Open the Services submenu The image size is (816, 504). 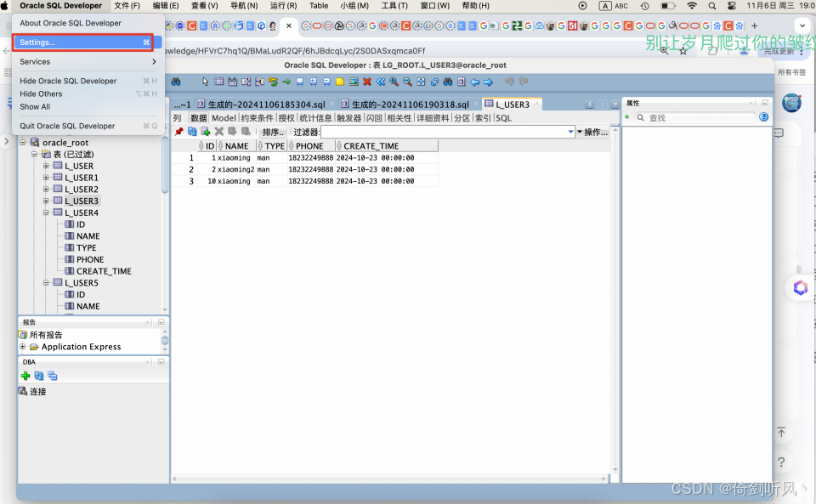[88, 61]
